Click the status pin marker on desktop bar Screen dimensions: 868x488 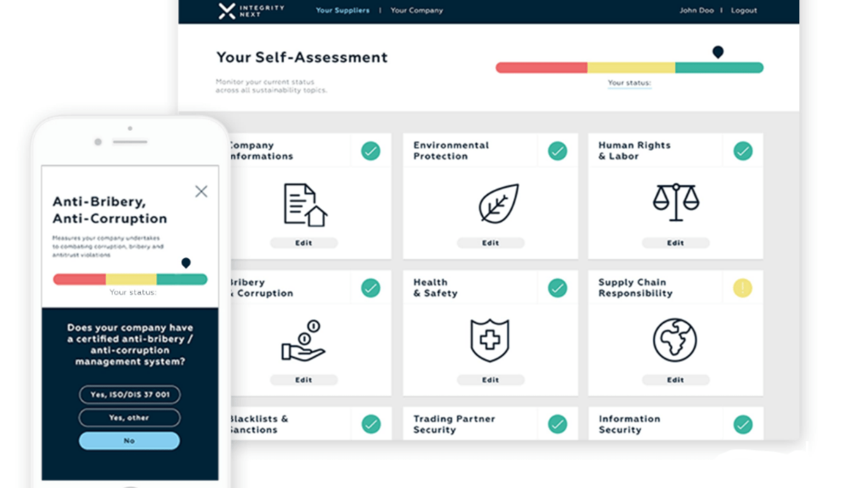(x=718, y=52)
